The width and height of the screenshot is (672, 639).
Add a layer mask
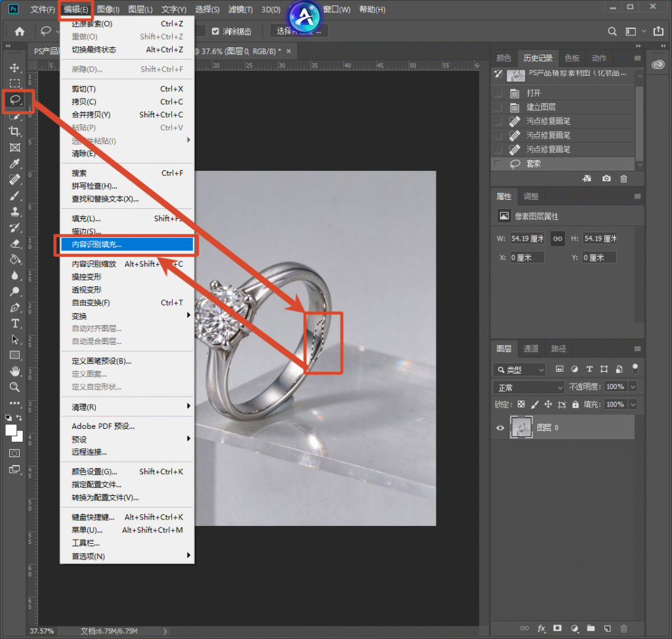[557, 628]
